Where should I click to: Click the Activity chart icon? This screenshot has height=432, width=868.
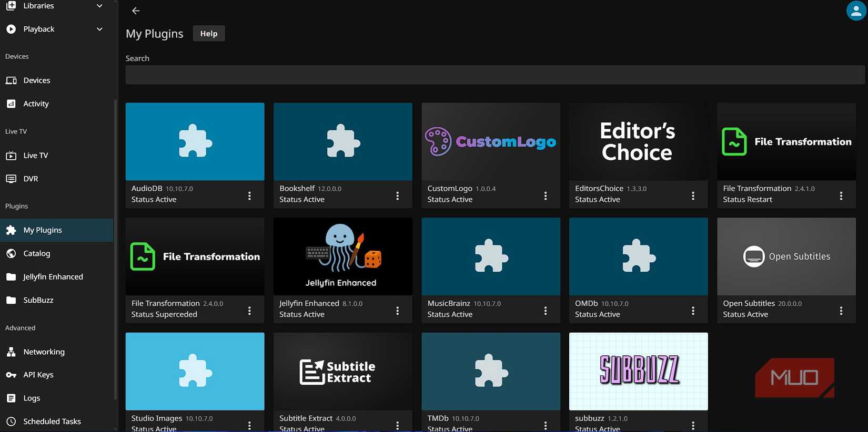(11, 104)
